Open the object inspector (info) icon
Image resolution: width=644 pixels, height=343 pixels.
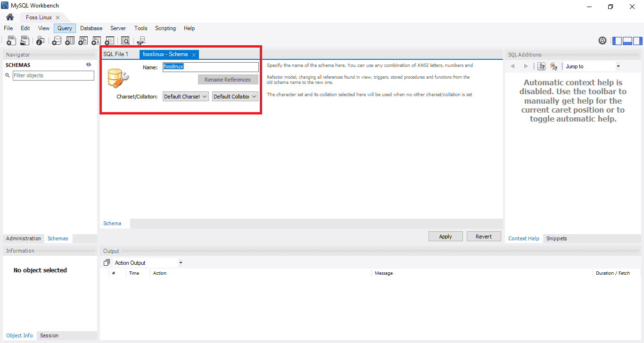(41, 41)
